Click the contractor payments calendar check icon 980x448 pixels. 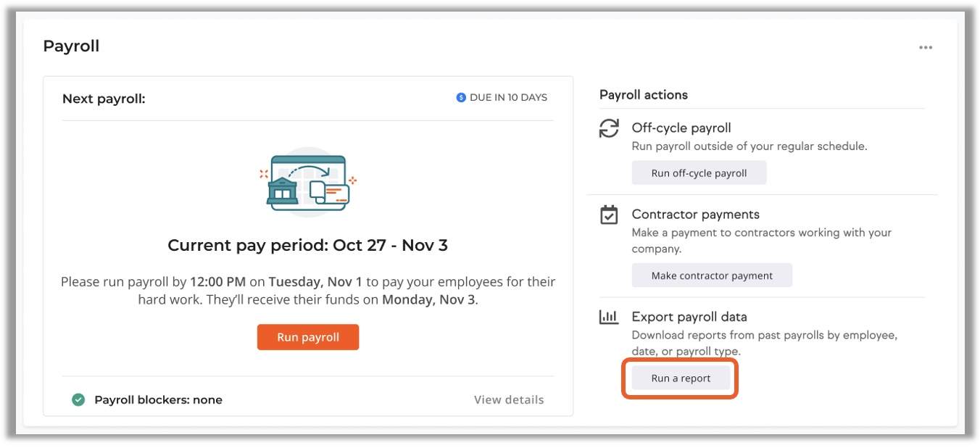pos(609,215)
